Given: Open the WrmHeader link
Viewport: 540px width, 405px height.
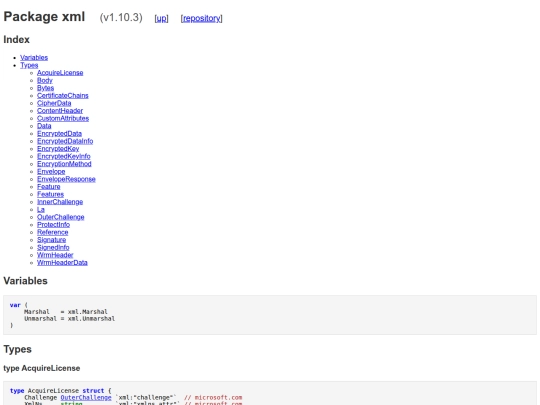Looking at the screenshot, I should click(x=55, y=255).
